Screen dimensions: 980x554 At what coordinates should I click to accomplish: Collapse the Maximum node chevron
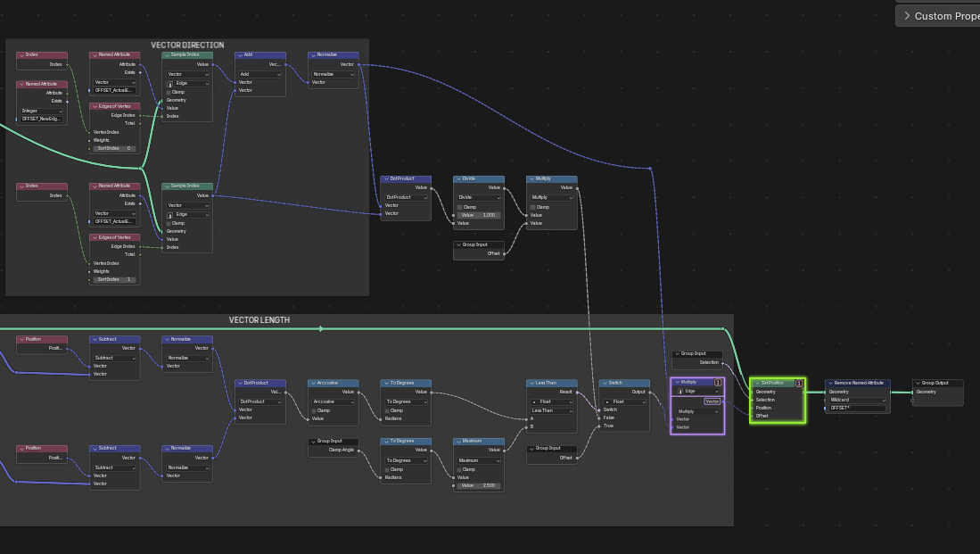click(458, 441)
